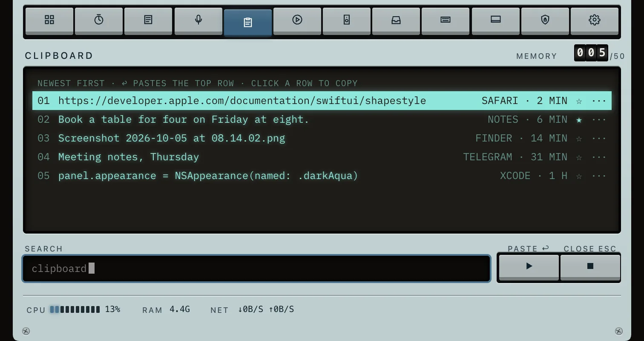
Task: Open the notes document panel
Action: (x=148, y=20)
